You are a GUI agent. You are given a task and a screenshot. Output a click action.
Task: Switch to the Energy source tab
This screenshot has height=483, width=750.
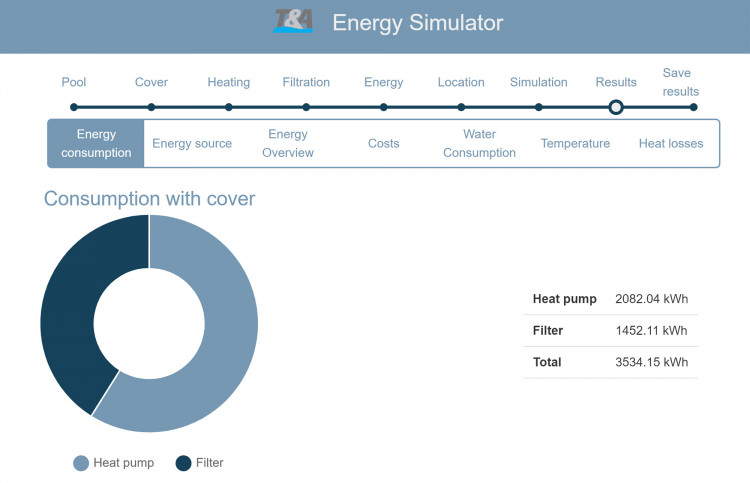(192, 143)
